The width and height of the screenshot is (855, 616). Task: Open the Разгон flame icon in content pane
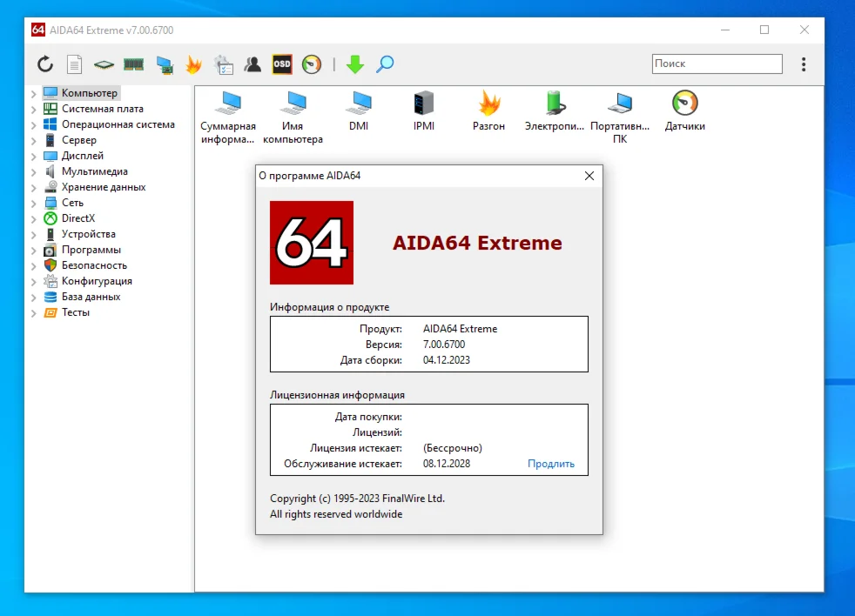pos(489,104)
